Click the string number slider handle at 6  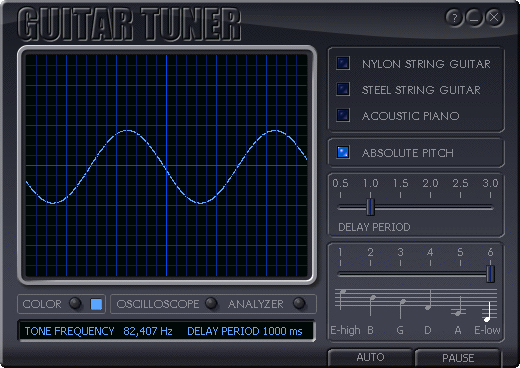click(490, 274)
